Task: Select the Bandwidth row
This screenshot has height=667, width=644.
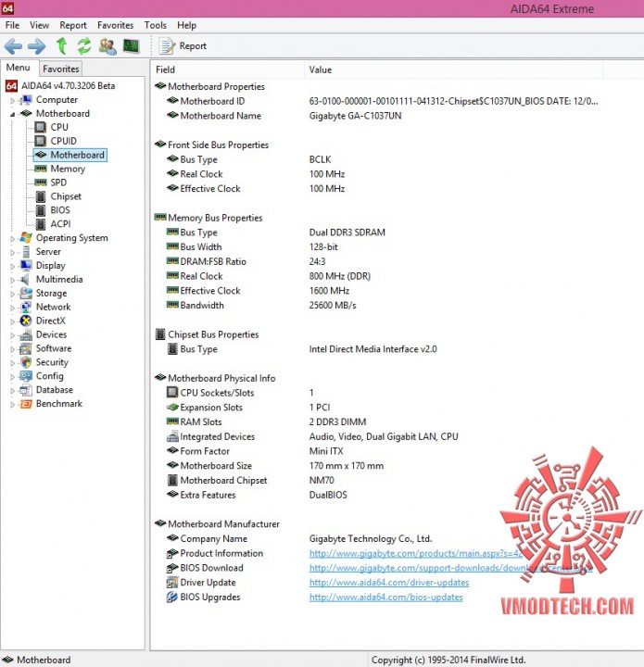Action: pos(261,306)
